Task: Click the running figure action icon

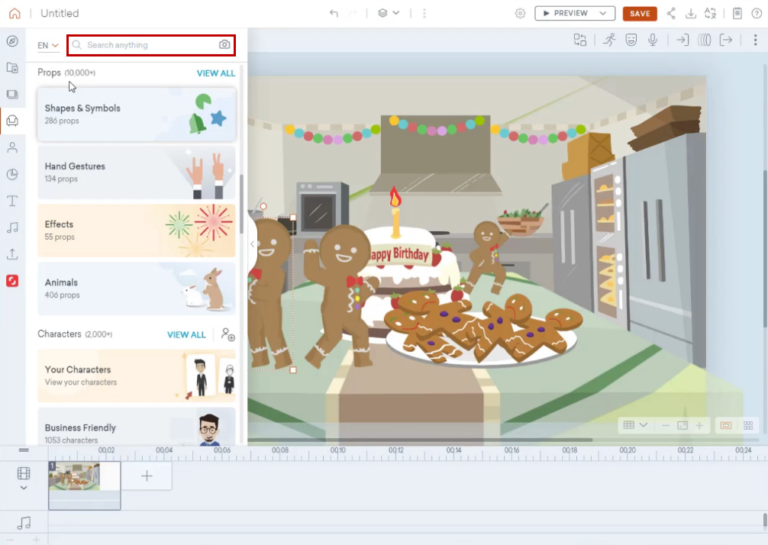Action: [x=609, y=40]
